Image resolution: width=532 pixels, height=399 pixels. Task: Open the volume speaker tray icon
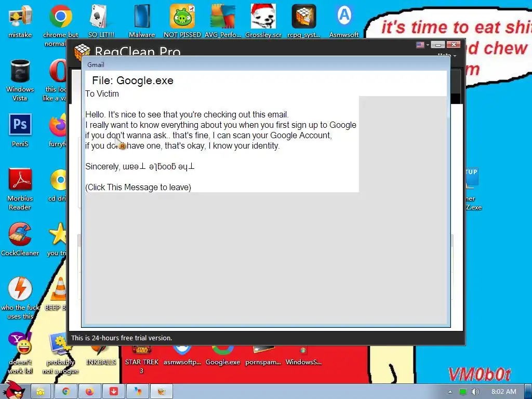475,392
